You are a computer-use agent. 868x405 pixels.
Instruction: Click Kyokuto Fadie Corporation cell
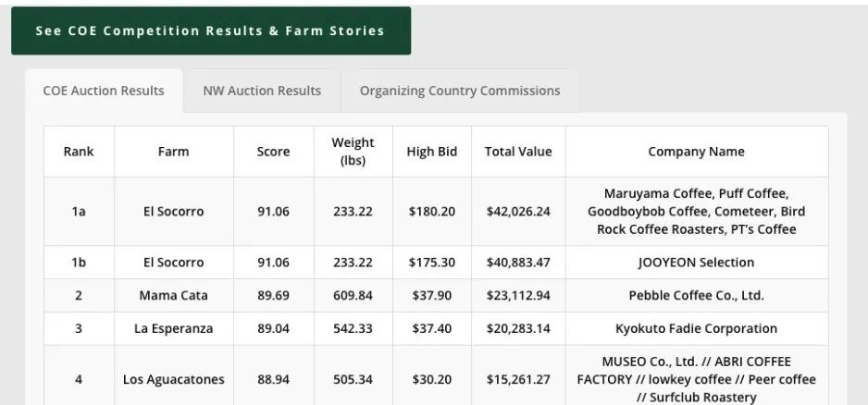pyautogui.click(x=696, y=328)
